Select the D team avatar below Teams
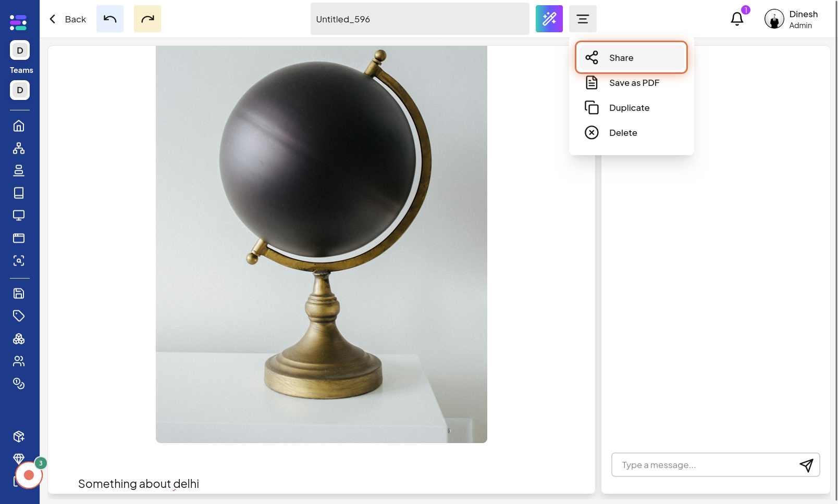 point(20,90)
